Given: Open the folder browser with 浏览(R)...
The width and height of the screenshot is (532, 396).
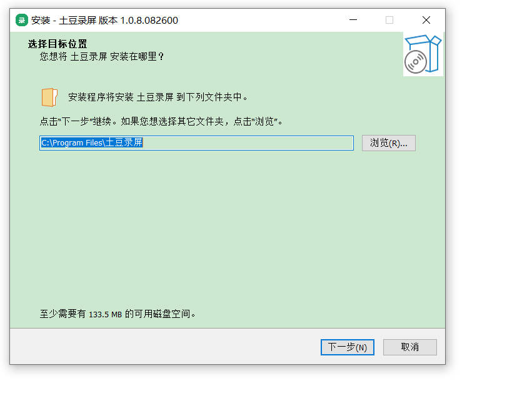Looking at the screenshot, I should [x=388, y=143].
